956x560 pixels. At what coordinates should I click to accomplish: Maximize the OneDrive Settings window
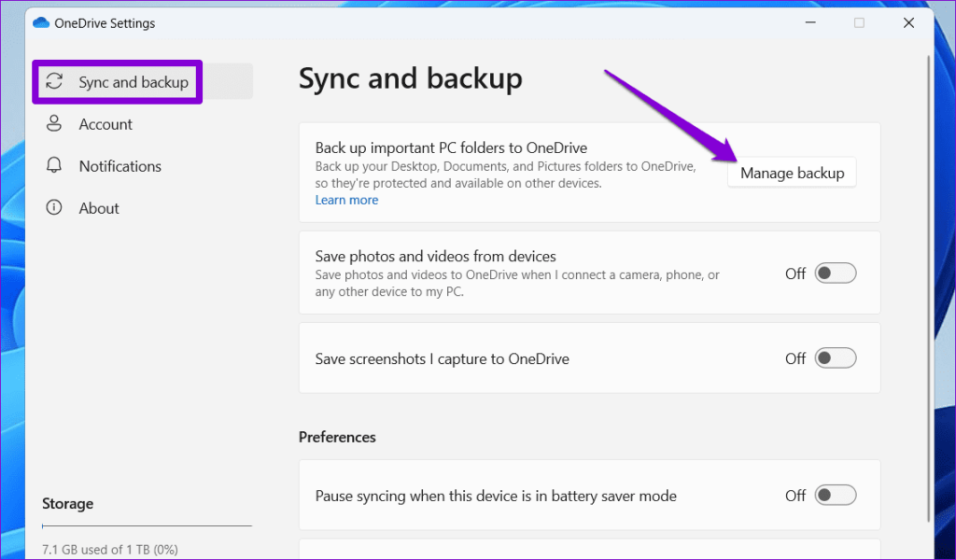tap(859, 23)
